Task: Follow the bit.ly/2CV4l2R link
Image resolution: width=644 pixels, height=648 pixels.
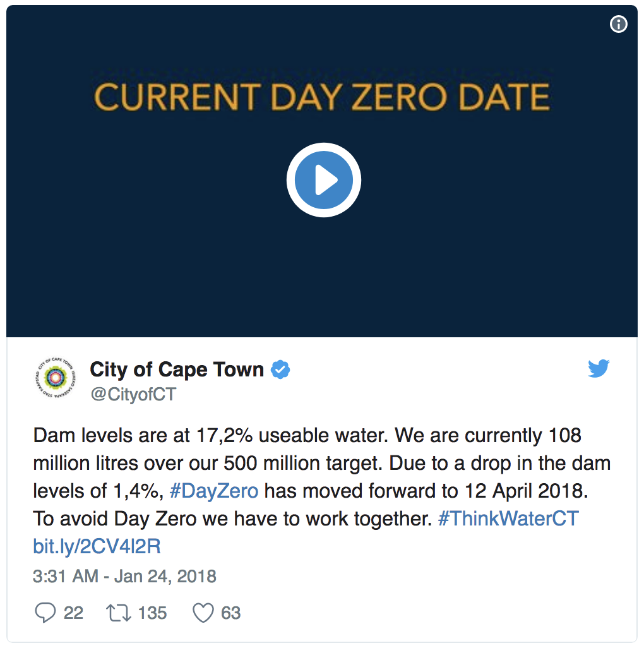Action: pyautogui.click(x=97, y=546)
